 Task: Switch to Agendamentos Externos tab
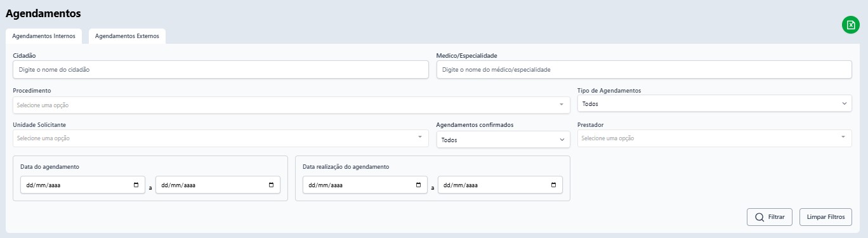tap(127, 36)
